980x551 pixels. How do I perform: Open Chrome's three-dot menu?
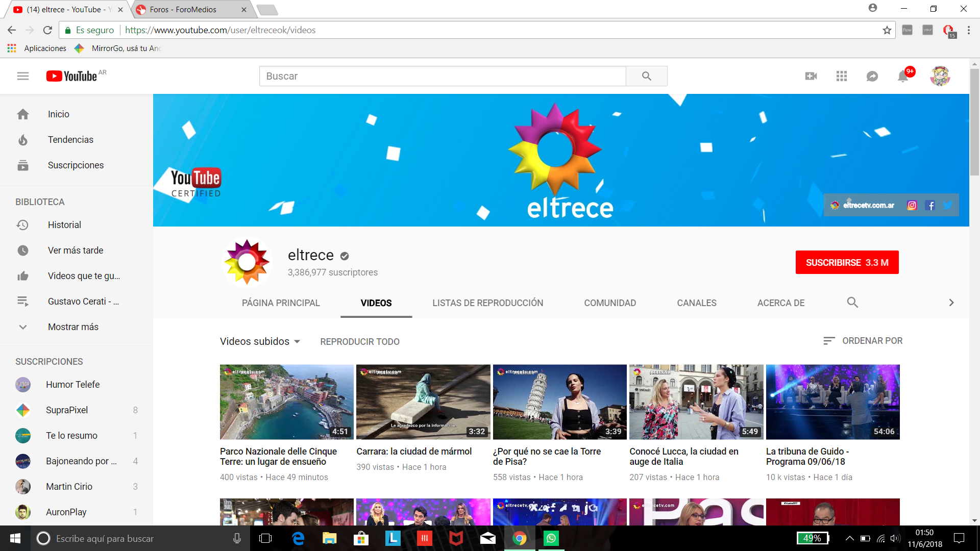point(969,30)
